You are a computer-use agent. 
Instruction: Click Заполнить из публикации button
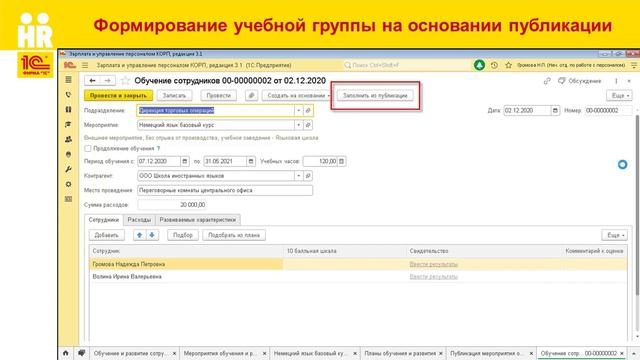coord(375,96)
